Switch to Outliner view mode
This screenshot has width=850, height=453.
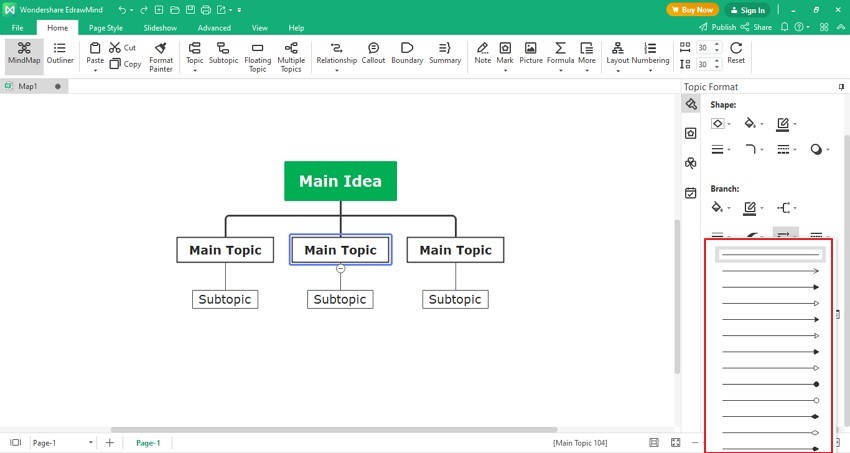60,53
